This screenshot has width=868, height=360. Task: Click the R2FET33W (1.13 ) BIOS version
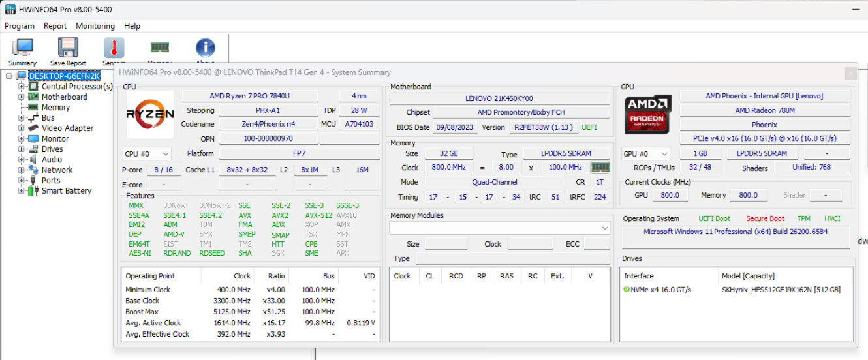543,127
